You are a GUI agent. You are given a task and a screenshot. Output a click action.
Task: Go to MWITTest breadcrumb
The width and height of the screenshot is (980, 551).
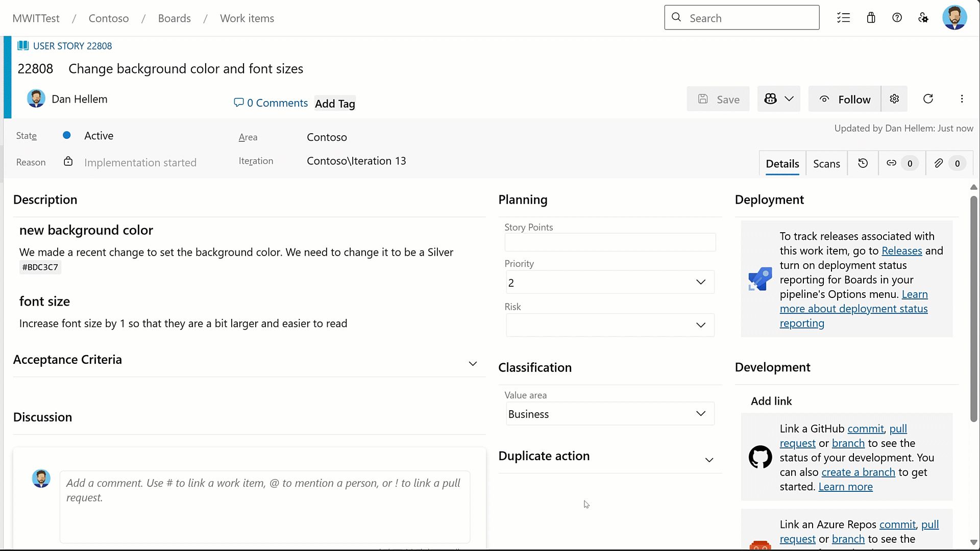[36, 18]
